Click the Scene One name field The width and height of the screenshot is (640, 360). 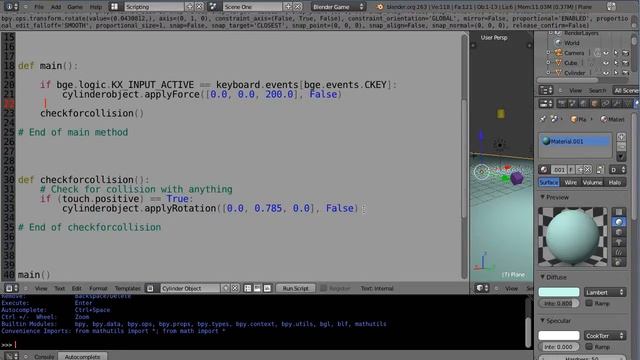pos(252,7)
